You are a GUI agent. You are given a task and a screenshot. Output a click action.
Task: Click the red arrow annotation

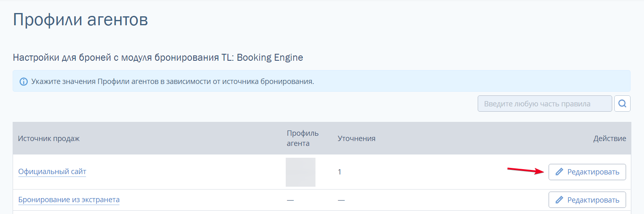[526, 170]
